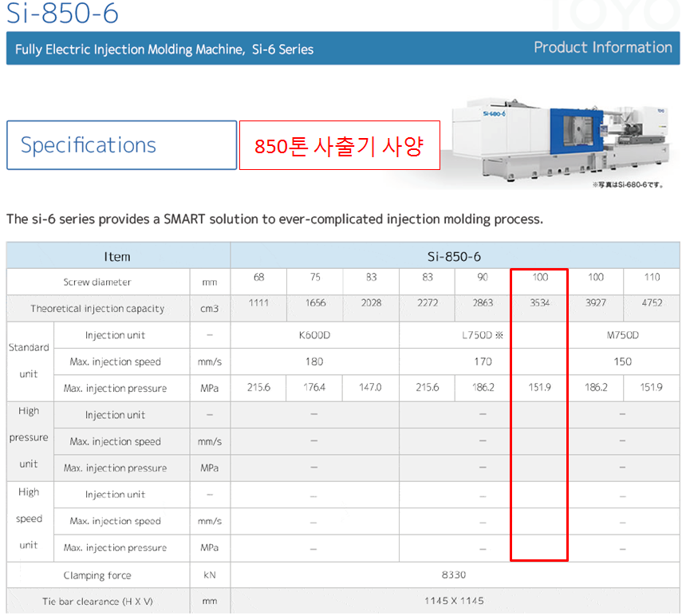Select injection capacity value 1111
This screenshot has height=616, width=682.
(x=258, y=302)
